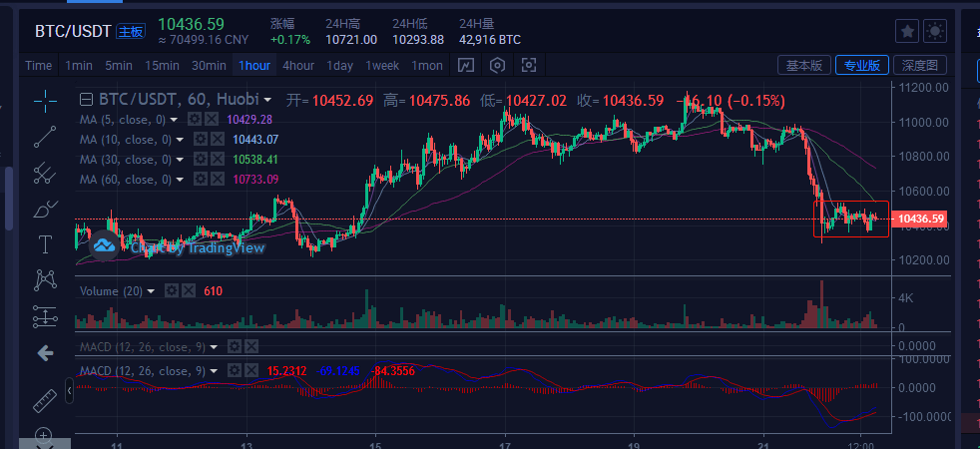Open chart settings hexagon icon
The width and height of the screenshot is (980, 449).
tap(497, 66)
